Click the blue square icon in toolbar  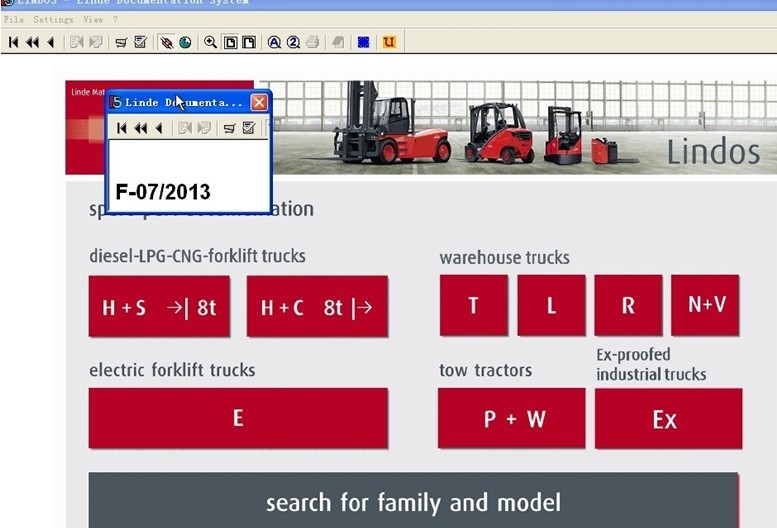pos(363,43)
